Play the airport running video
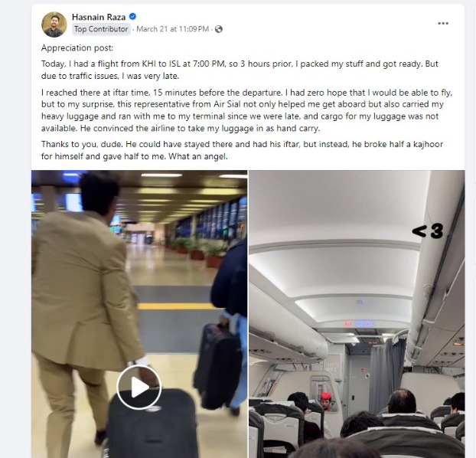The height and width of the screenshot is (458, 476). (x=139, y=387)
